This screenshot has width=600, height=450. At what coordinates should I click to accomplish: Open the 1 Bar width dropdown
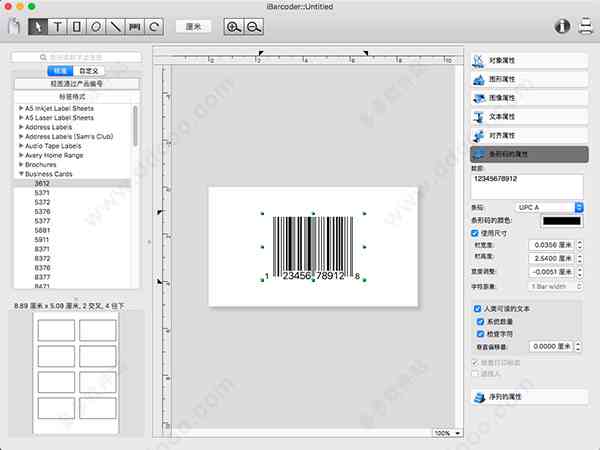pyautogui.click(x=555, y=286)
